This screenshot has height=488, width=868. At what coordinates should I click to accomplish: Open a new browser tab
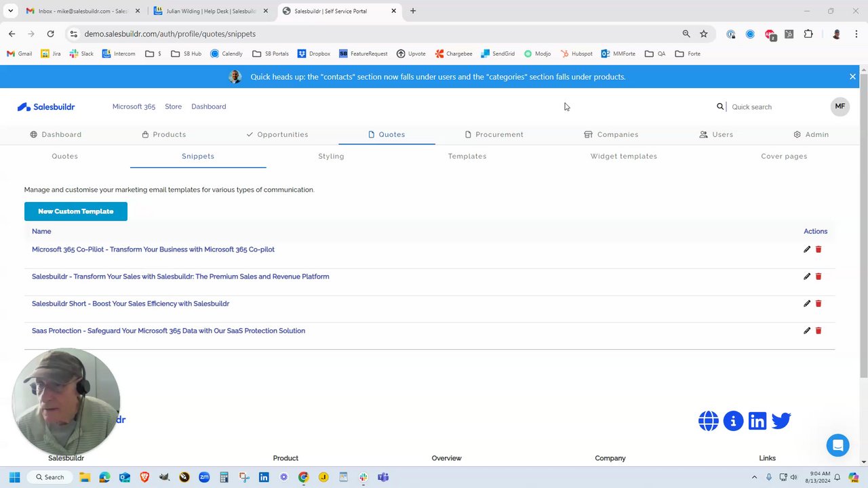pyautogui.click(x=413, y=11)
